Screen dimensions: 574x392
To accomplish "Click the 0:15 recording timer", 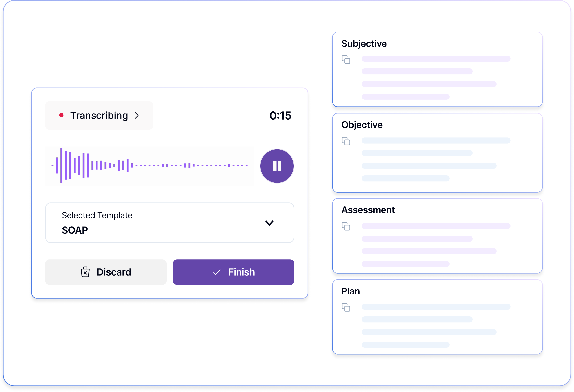I will point(280,116).
